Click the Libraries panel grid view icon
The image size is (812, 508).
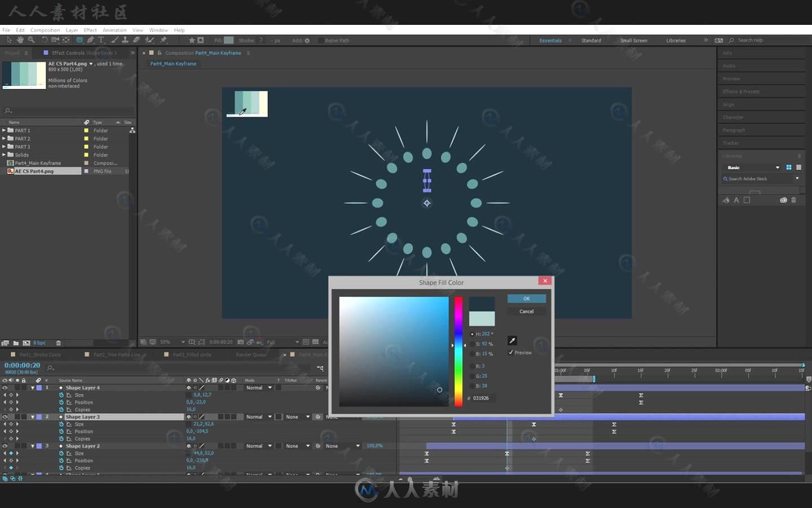[789, 168]
